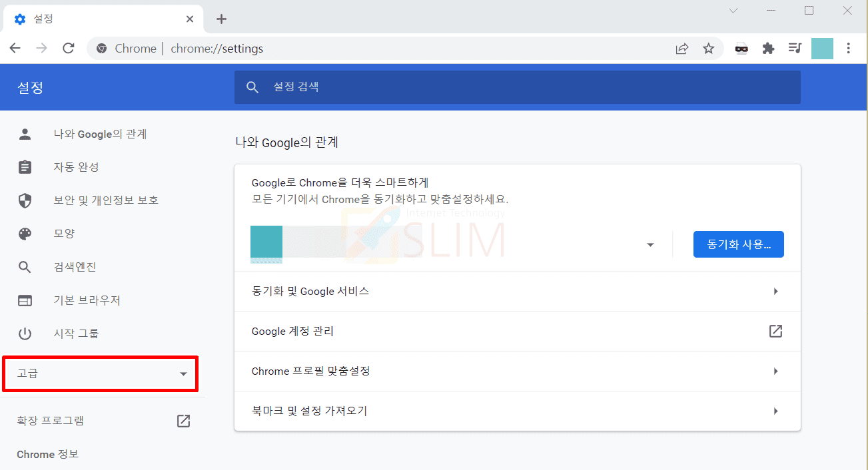Open 북마크 및 설정 가져오기 row
Image resolution: width=868 pixels, height=470 pixels.
point(518,411)
